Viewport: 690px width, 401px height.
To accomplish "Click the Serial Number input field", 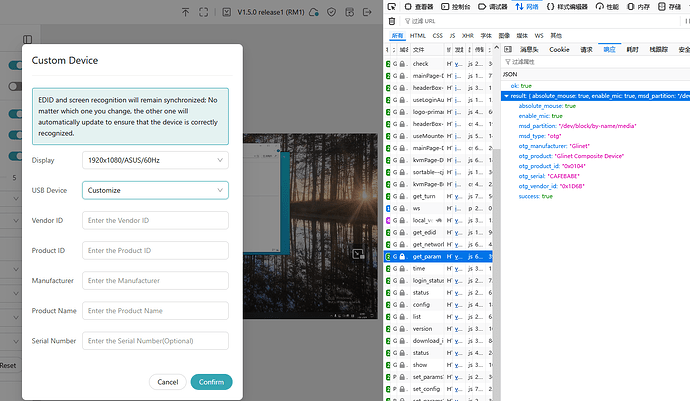I will pyautogui.click(x=155, y=341).
